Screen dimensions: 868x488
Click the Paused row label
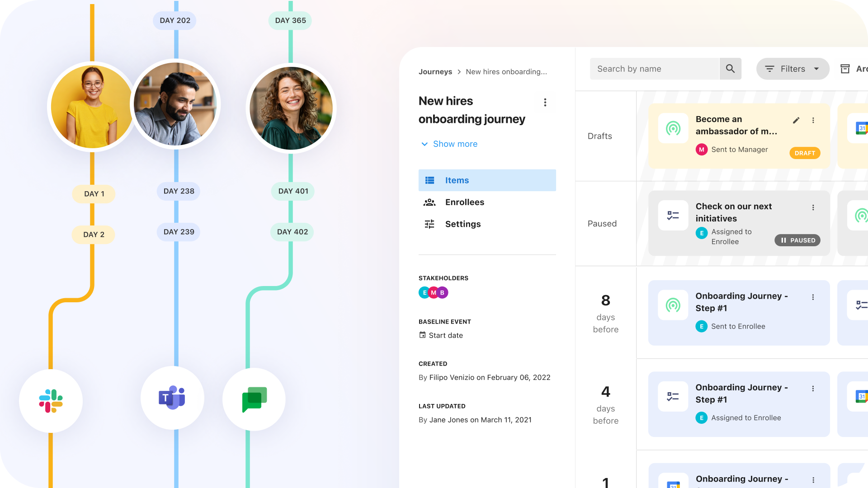click(602, 224)
